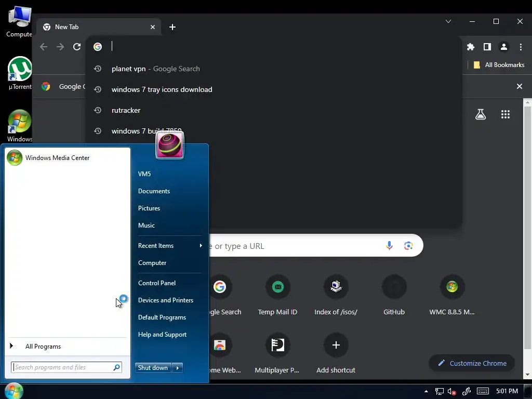Open VM5 user folder in Start menu
The height and width of the screenshot is (399, 532).
pyautogui.click(x=144, y=174)
